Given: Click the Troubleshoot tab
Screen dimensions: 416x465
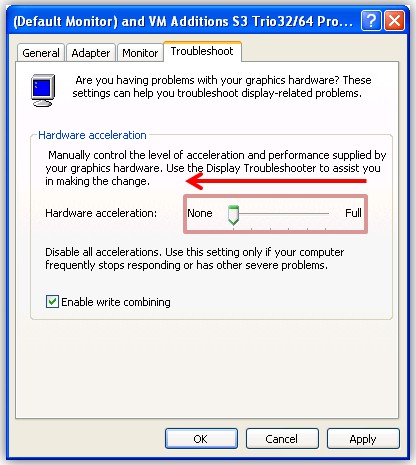Looking at the screenshot, I should (202, 51).
